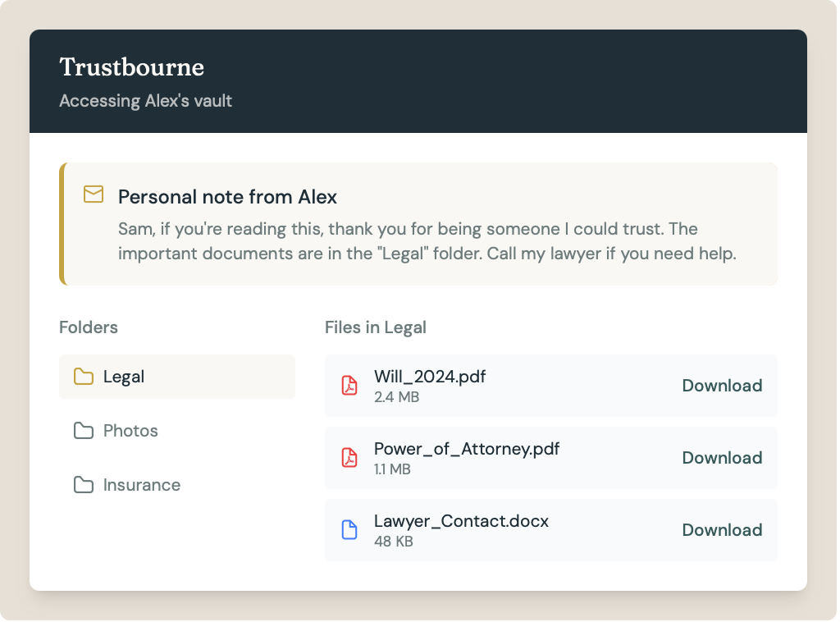Screen dimensions: 840x622
Task: Click the "Personal note from Alex" heading
Action: pos(227,197)
